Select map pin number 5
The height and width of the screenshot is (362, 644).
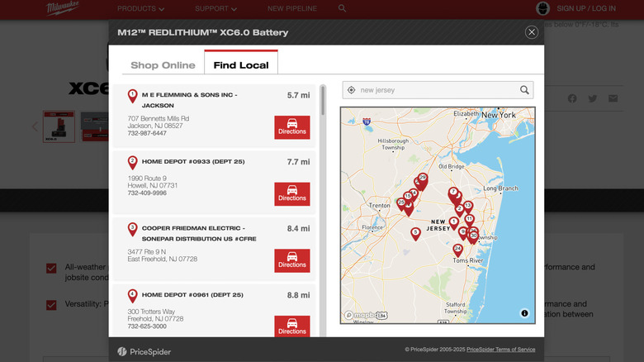tap(415, 233)
